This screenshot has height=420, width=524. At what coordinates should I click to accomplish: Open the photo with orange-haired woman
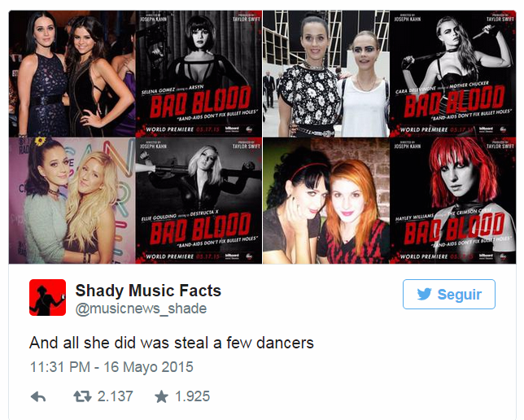[x=326, y=200]
